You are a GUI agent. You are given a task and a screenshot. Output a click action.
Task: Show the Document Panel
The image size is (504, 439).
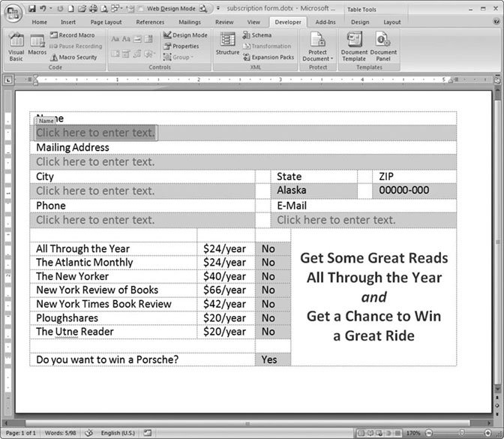(383, 47)
